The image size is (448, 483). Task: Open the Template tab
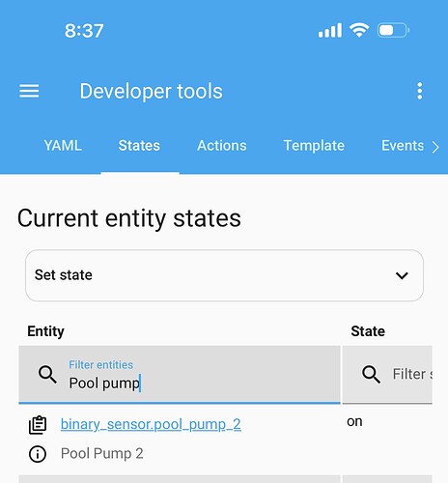coord(314,146)
